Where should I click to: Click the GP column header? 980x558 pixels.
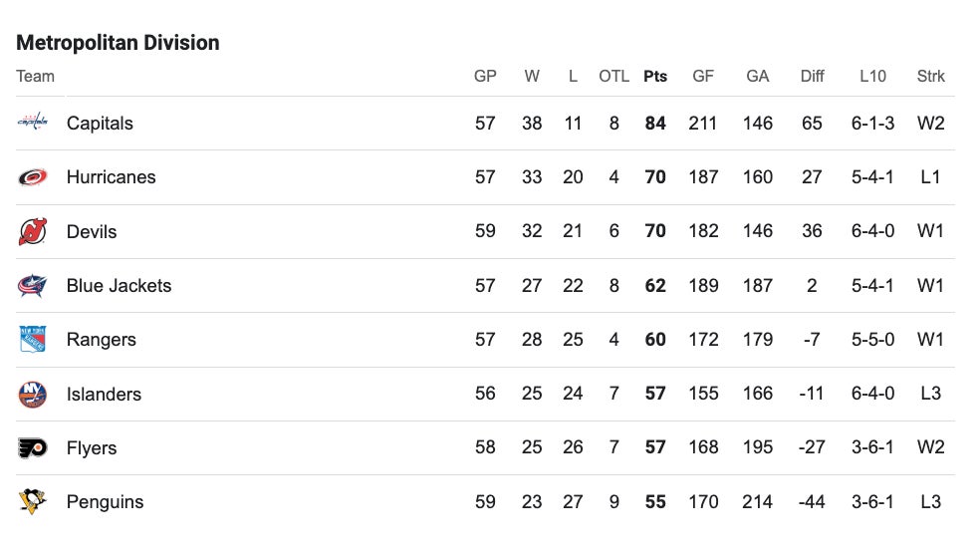(485, 76)
